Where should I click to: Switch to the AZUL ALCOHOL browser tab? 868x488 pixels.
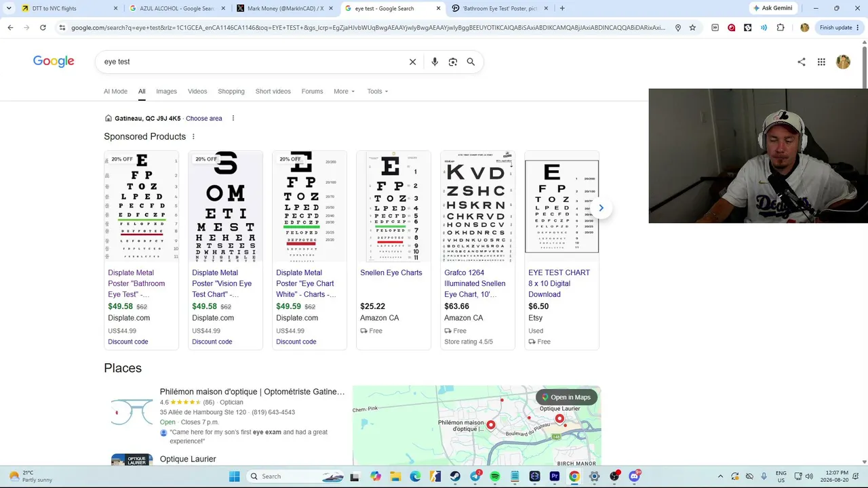click(x=176, y=8)
